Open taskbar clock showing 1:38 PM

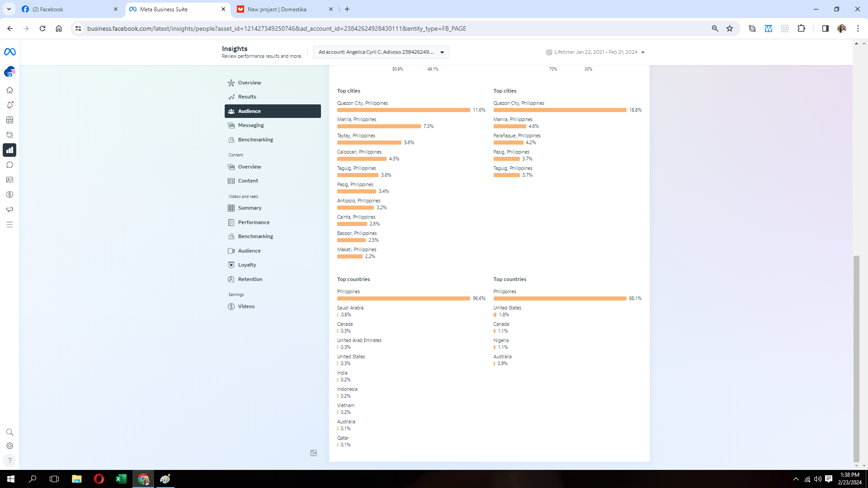pyautogui.click(x=849, y=479)
